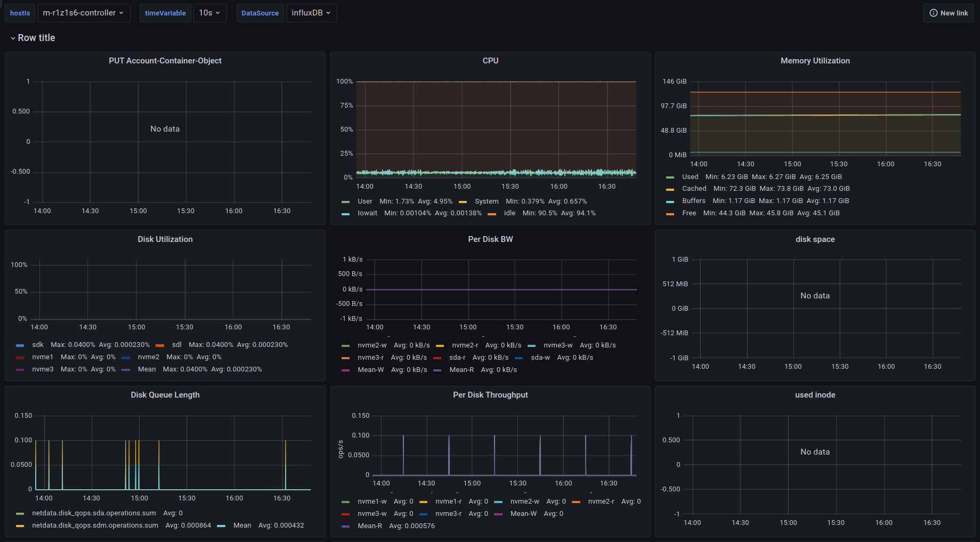Open the DataSource influxDB dropdown
The height and width of the screenshot is (542, 980).
[311, 13]
